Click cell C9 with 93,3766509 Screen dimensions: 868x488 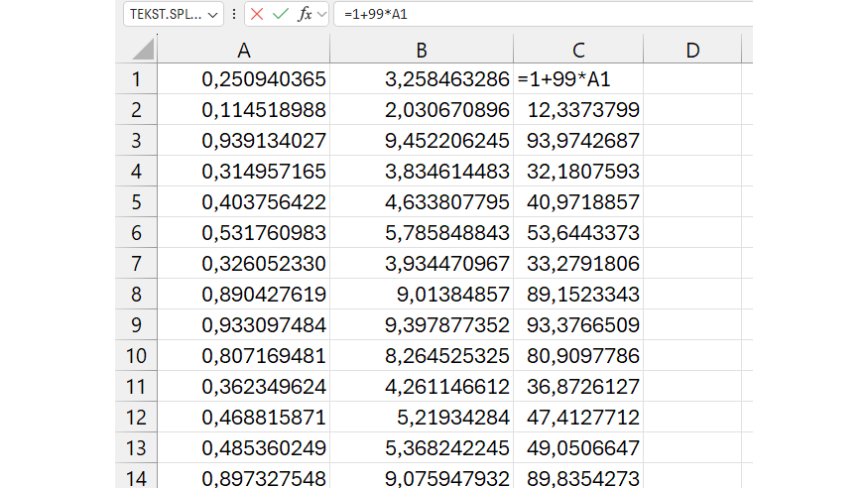(578, 324)
